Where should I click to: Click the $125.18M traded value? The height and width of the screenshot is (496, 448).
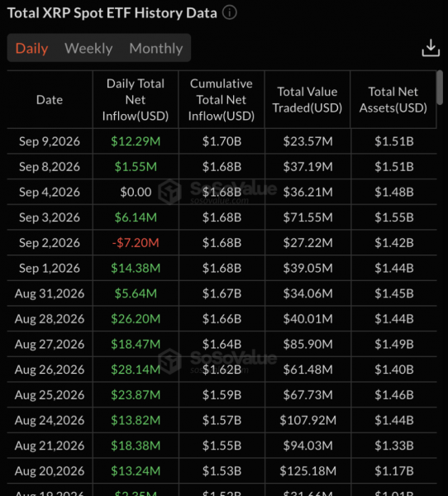pos(307,470)
